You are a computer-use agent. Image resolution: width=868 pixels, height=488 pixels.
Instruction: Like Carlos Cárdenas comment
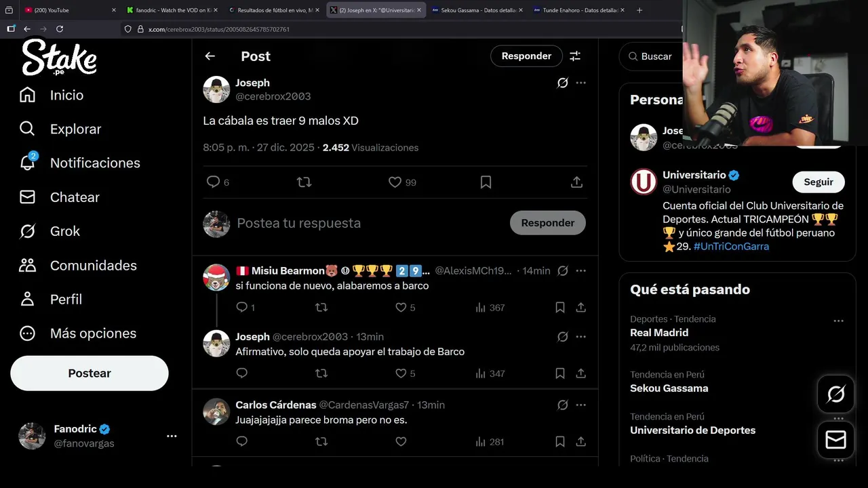[x=401, y=441]
